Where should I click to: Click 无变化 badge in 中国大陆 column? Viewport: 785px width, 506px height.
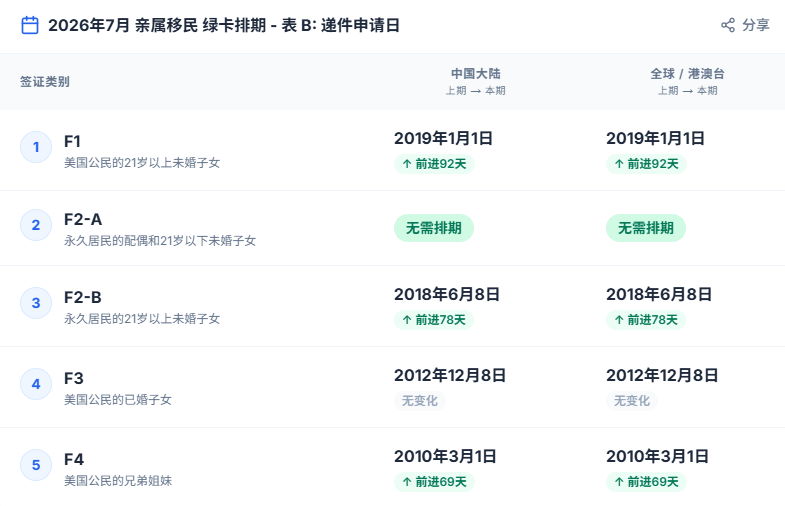click(x=420, y=401)
